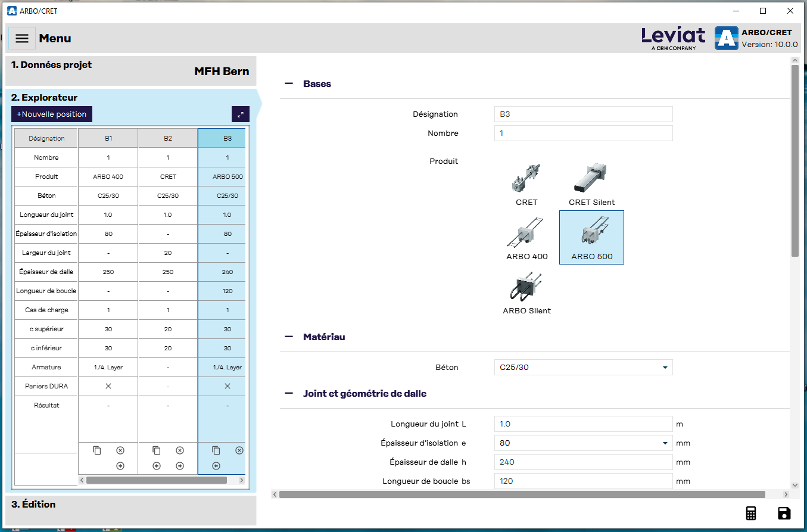The height and width of the screenshot is (532, 807).
Task: Click the Leviat company logo
Action: 674,38
